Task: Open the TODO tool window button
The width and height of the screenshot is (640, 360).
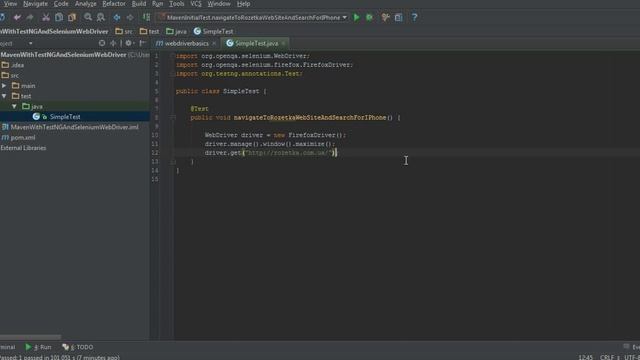Action: tap(78, 347)
